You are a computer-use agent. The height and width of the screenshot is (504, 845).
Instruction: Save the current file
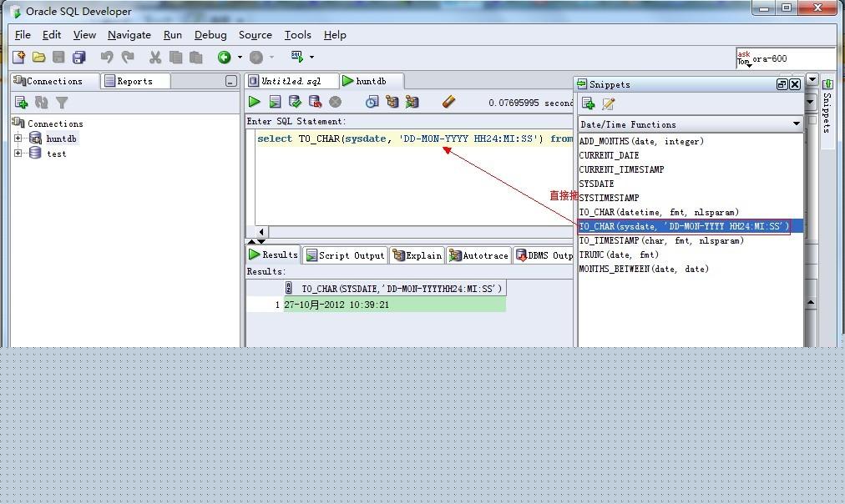point(58,57)
